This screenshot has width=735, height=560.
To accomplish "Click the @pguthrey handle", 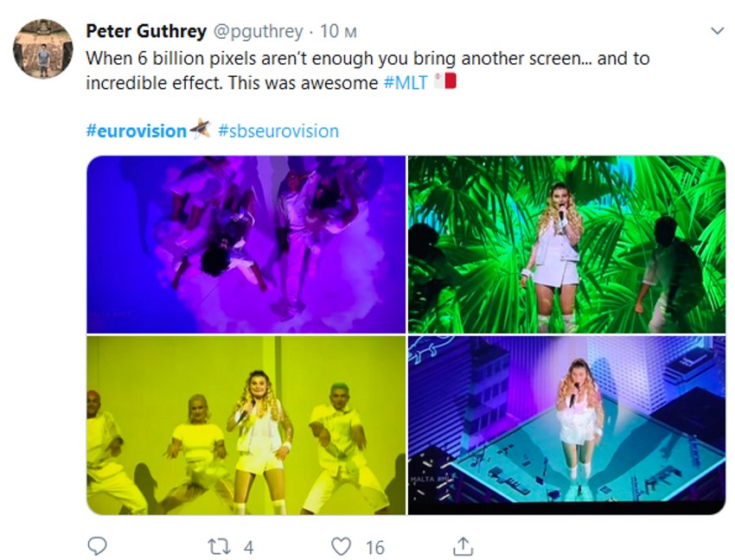I will click(x=258, y=31).
